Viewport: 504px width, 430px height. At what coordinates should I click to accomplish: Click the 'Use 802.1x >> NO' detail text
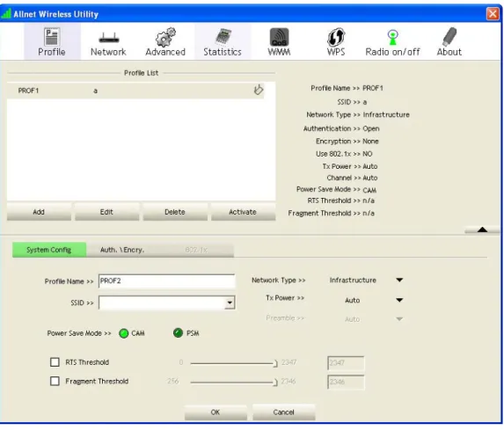coord(344,154)
